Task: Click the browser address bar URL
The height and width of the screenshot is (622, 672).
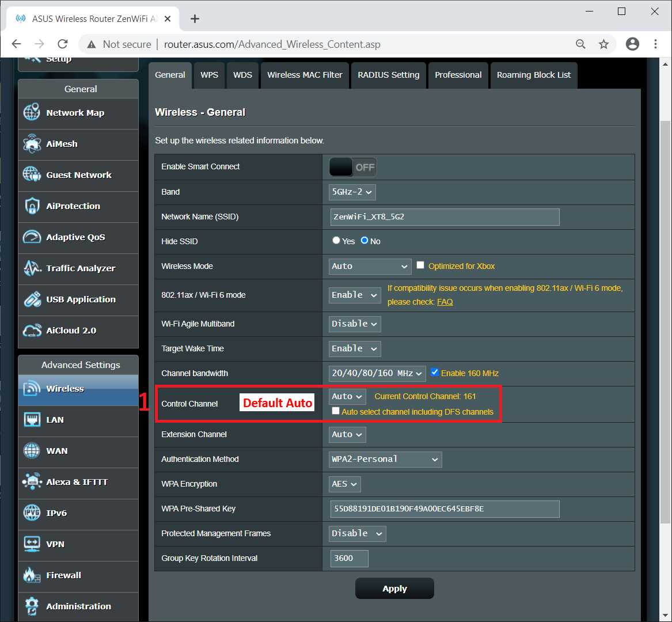Action: (272, 44)
